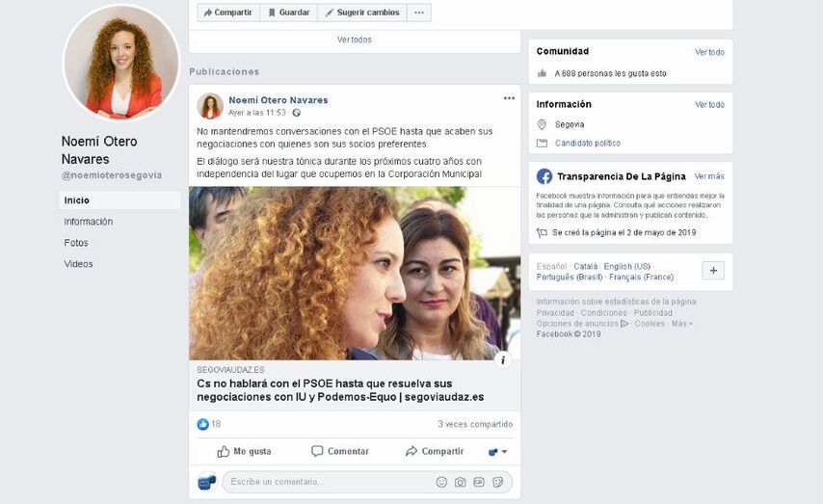Expand the Más footer menu
The image size is (823, 504).
point(681,324)
